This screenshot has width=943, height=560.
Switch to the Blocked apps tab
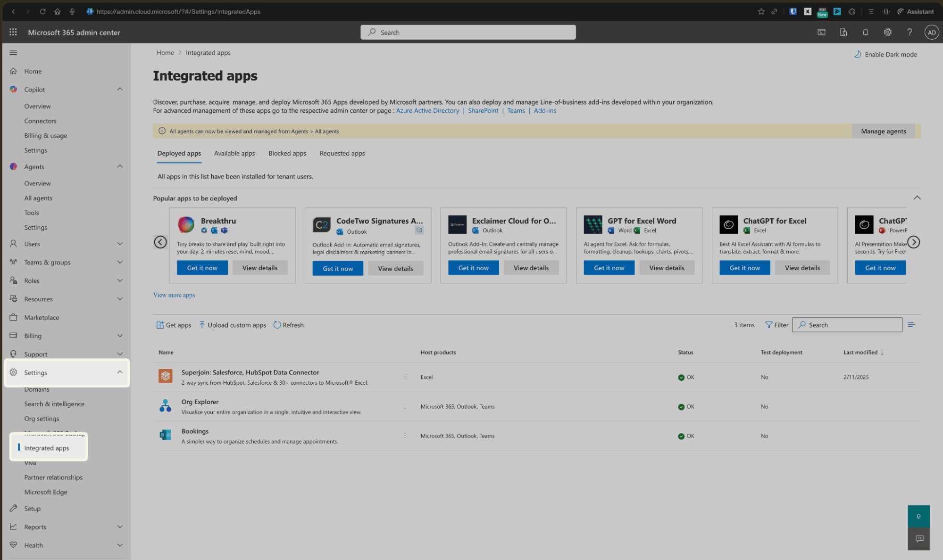287,153
